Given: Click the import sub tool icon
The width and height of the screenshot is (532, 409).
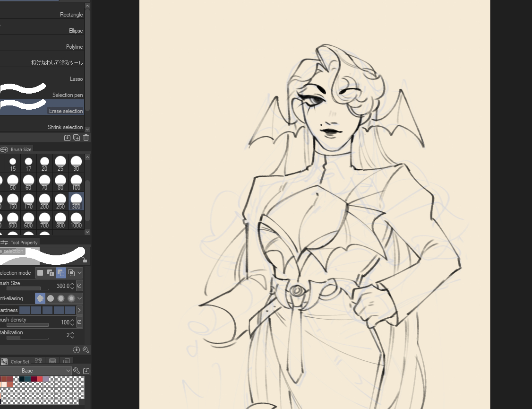Looking at the screenshot, I should (67, 138).
